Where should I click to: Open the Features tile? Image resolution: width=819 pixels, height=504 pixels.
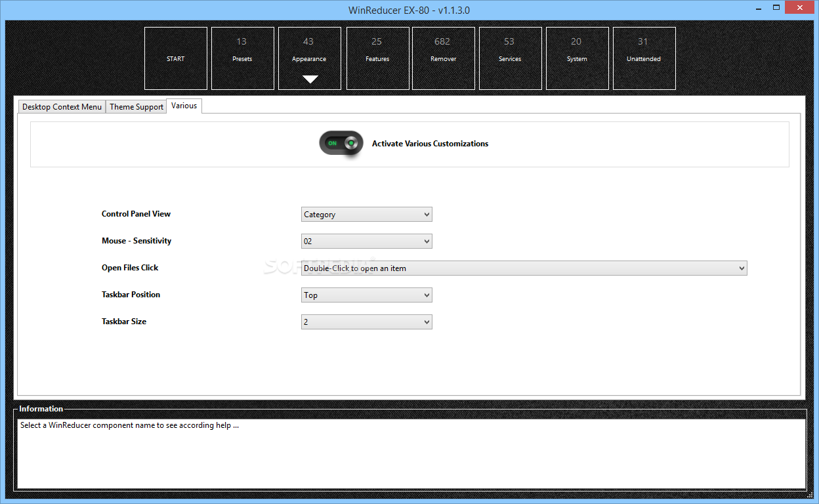click(378, 58)
